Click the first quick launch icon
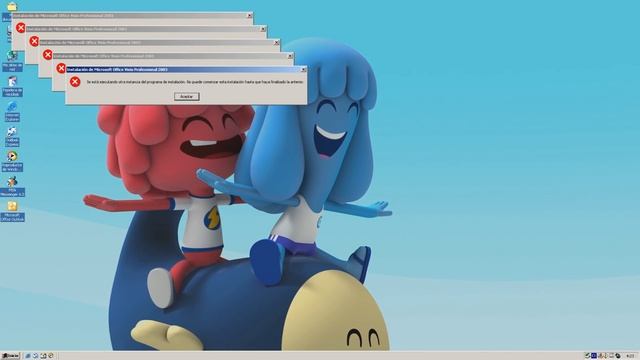 (x=28, y=356)
